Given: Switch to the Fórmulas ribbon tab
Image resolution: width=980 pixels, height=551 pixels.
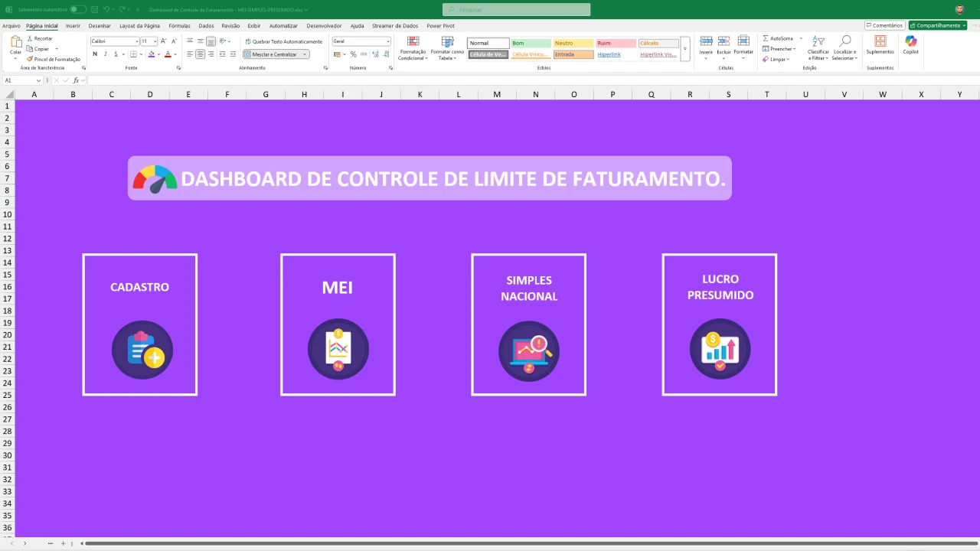Looking at the screenshot, I should click(179, 25).
